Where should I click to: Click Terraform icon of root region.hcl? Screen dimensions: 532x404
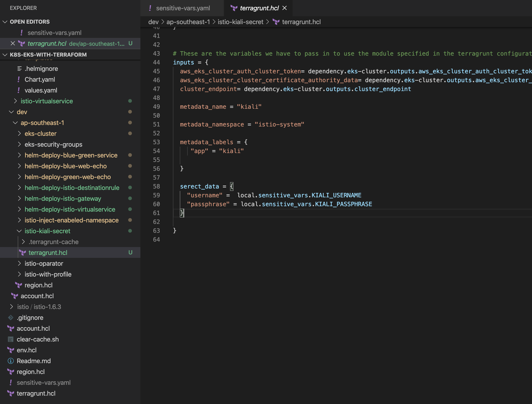click(x=11, y=372)
